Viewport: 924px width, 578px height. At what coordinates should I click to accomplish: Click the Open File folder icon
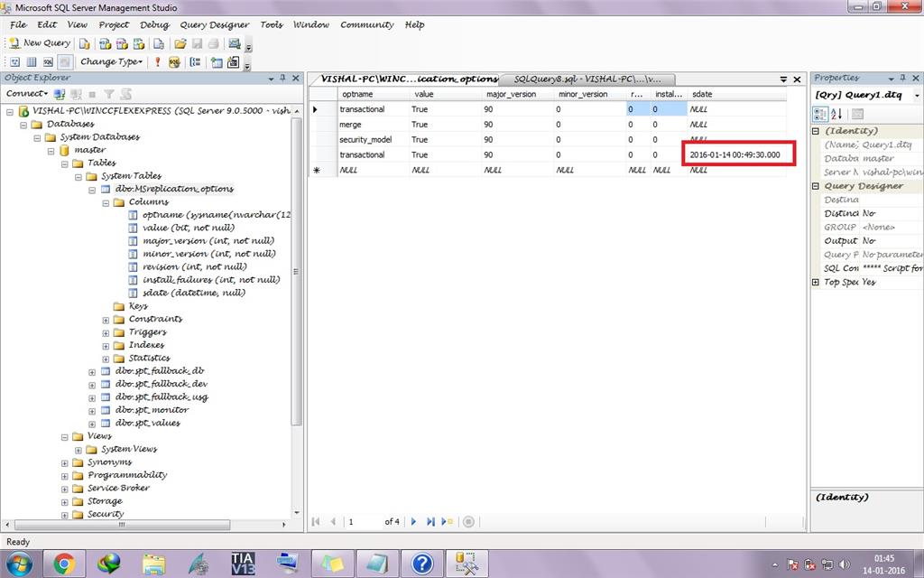pyautogui.click(x=180, y=43)
